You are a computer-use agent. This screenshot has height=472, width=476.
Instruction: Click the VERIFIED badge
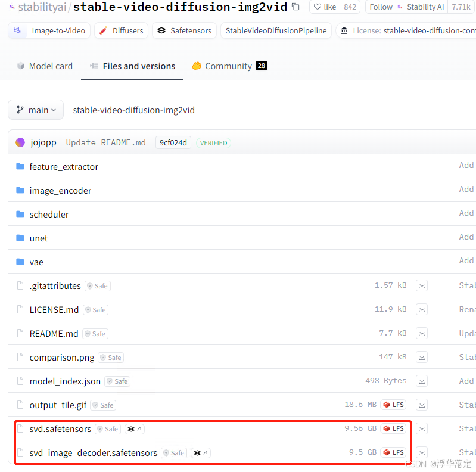tap(213, 143)
